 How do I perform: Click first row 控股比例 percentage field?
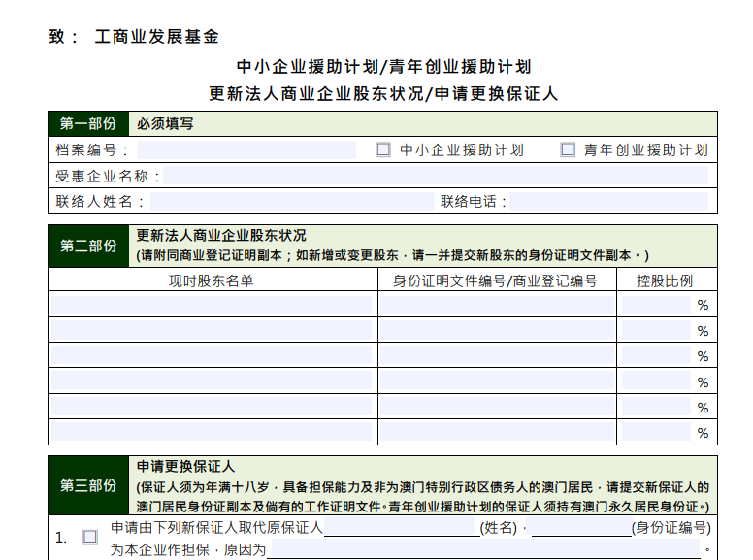coord(656,305)
